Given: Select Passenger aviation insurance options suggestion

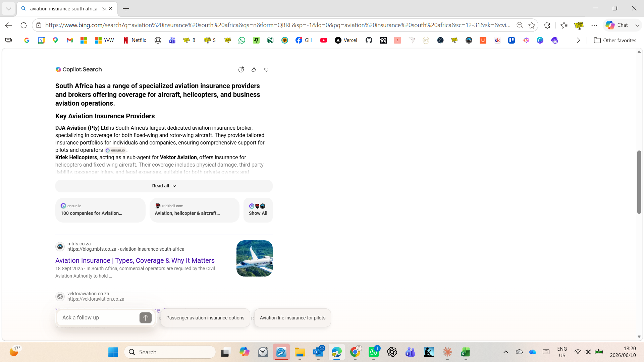Looking at the screenshot, I should coord(205,318).
